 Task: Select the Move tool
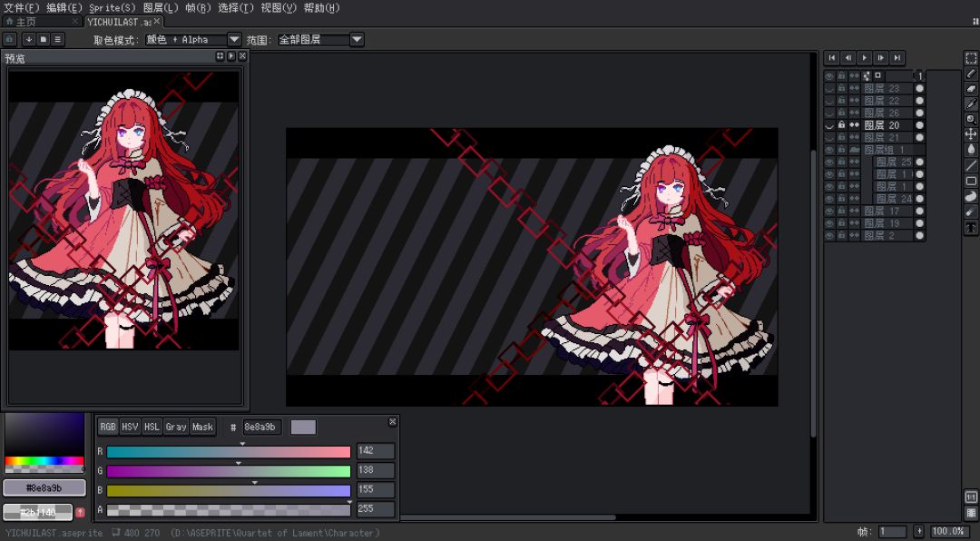[971, 133]
